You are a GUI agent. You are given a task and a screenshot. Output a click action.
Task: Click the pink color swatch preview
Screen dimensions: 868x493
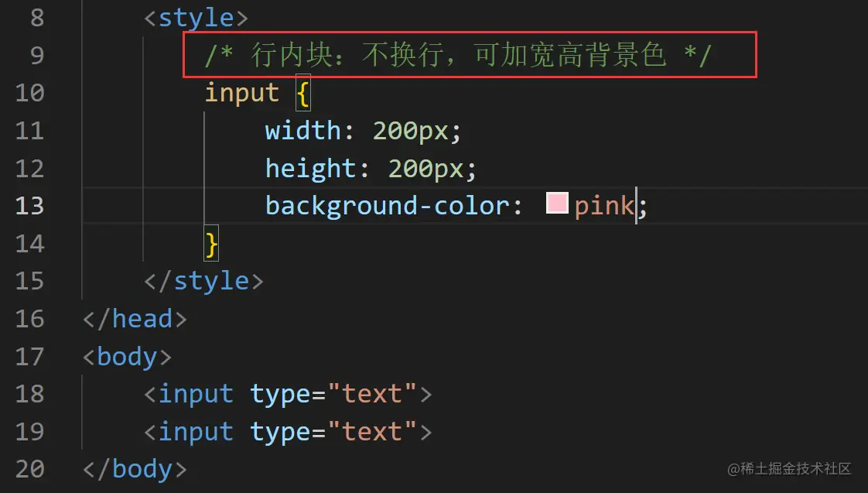pyautogui.click(x=557, y=204)
